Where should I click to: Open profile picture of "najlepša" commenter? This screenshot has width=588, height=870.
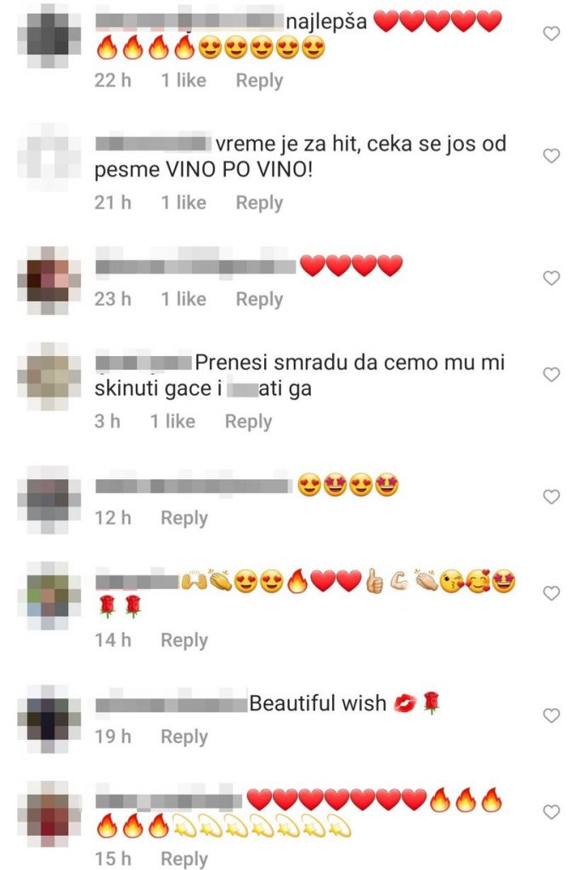(48, 36)
